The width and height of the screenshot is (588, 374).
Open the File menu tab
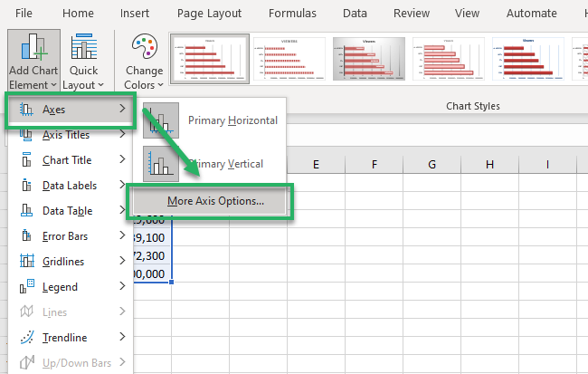24,14
